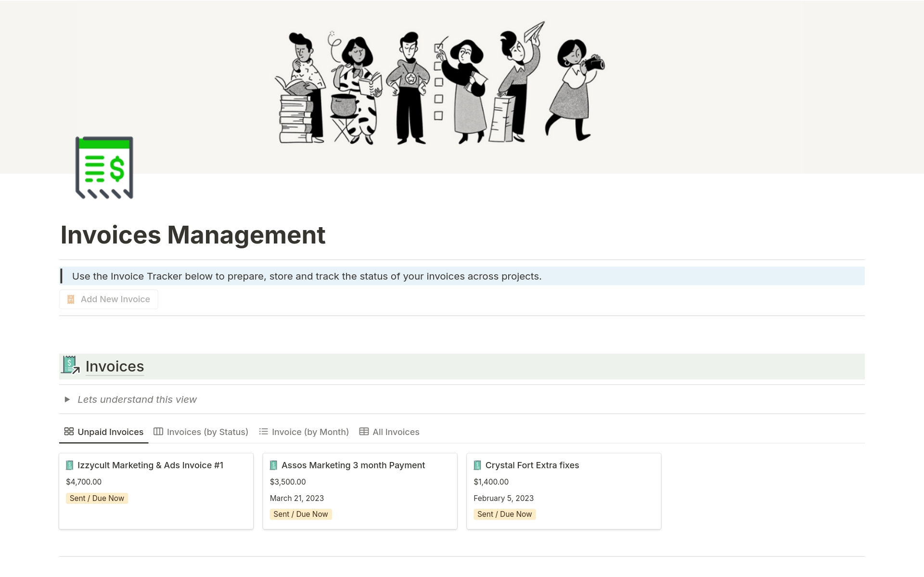This screenshot has width=924, height=577.
Task: Click the Crystal Fort card icon
Action: (477, 465)
